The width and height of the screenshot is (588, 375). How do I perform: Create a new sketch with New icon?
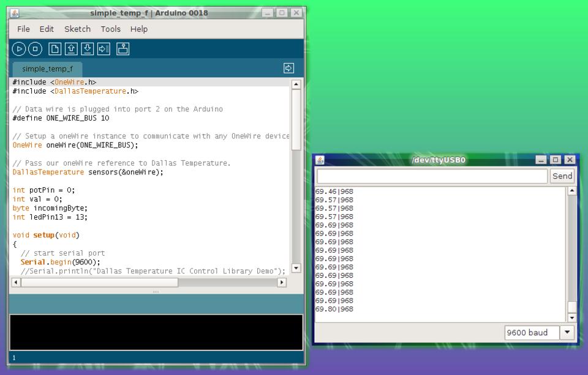click(55, 49)
